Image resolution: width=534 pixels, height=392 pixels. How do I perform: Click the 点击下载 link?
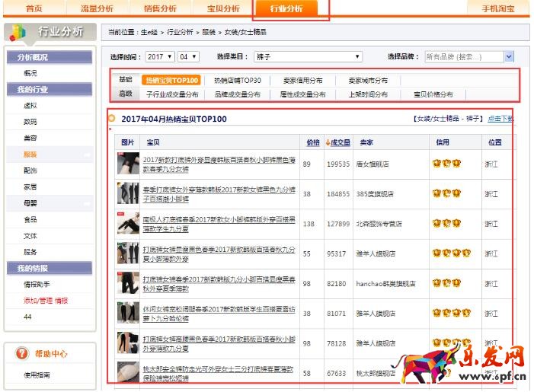(x=500, y=119)
